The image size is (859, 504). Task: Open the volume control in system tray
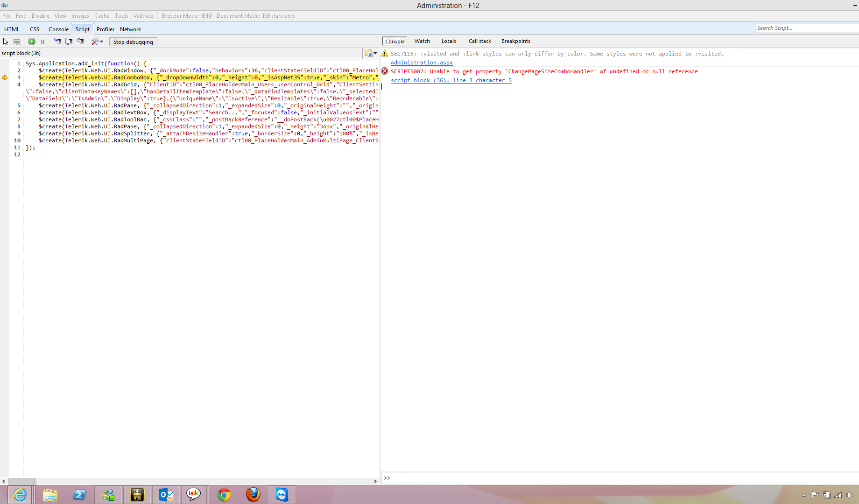coord(849,495)
